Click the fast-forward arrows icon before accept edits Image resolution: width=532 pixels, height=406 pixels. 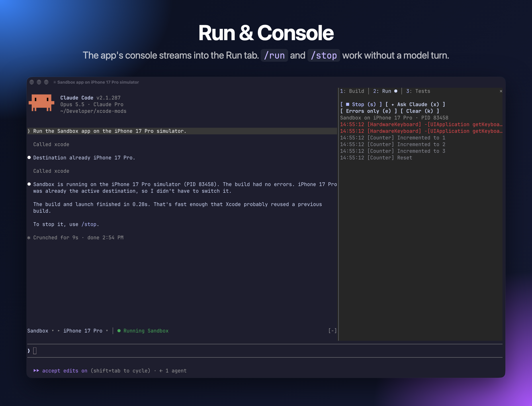[36, 371]
